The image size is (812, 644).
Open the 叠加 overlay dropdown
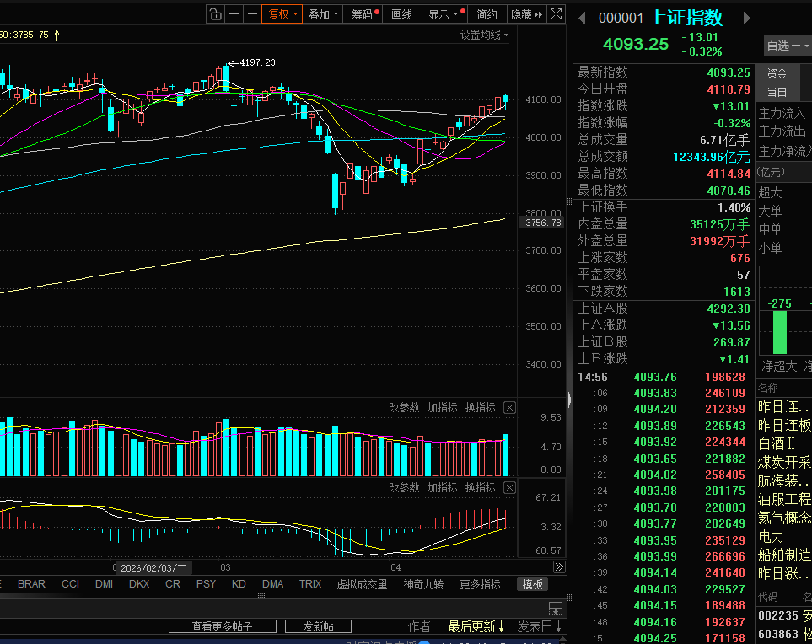point(323,14)
